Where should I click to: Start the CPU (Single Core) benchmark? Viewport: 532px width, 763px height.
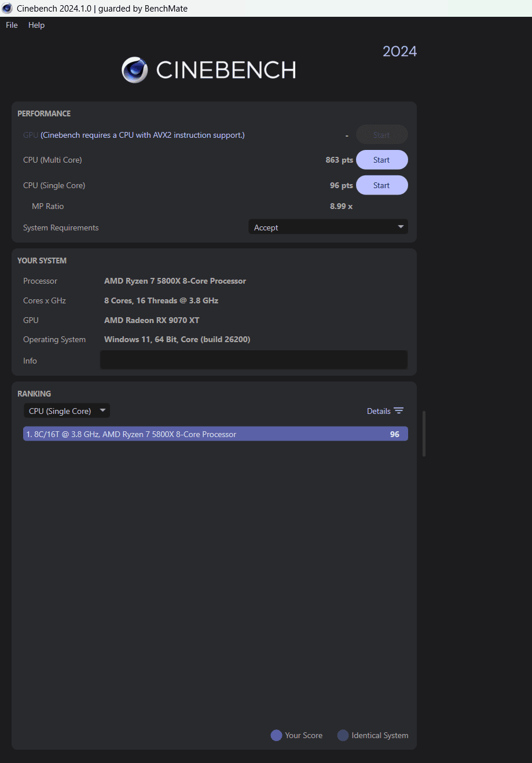[x=381, y=185]
